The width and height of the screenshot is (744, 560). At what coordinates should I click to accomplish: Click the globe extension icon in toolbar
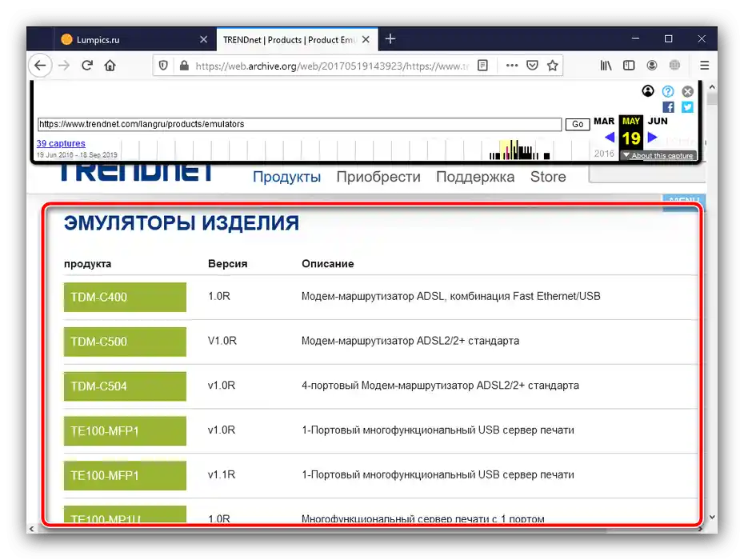pyautogui.click(x=674, y=66)
